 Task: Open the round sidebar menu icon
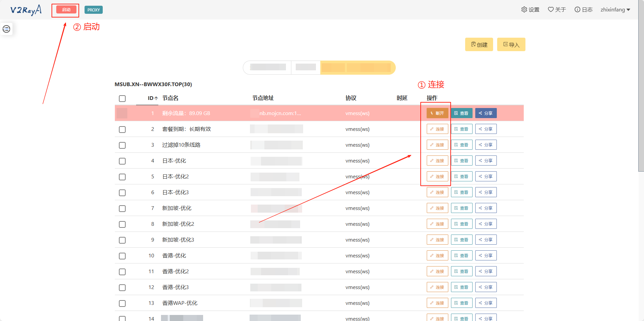6,29
